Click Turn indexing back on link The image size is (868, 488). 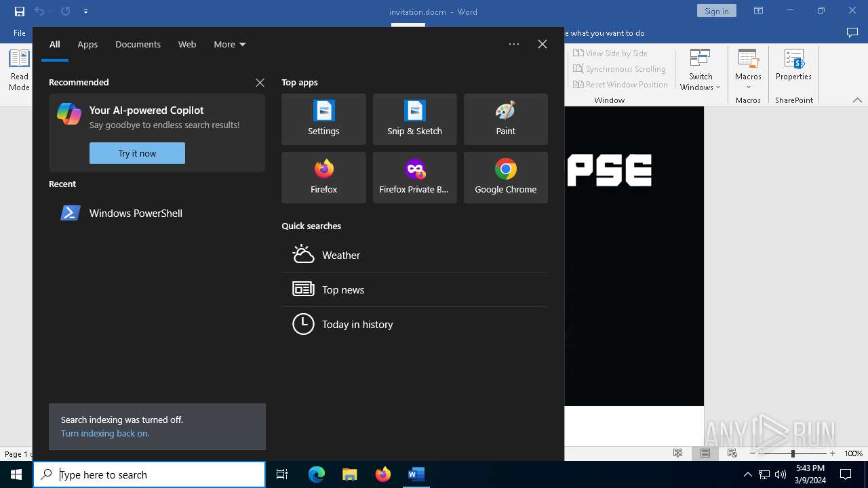pos(105,433)
